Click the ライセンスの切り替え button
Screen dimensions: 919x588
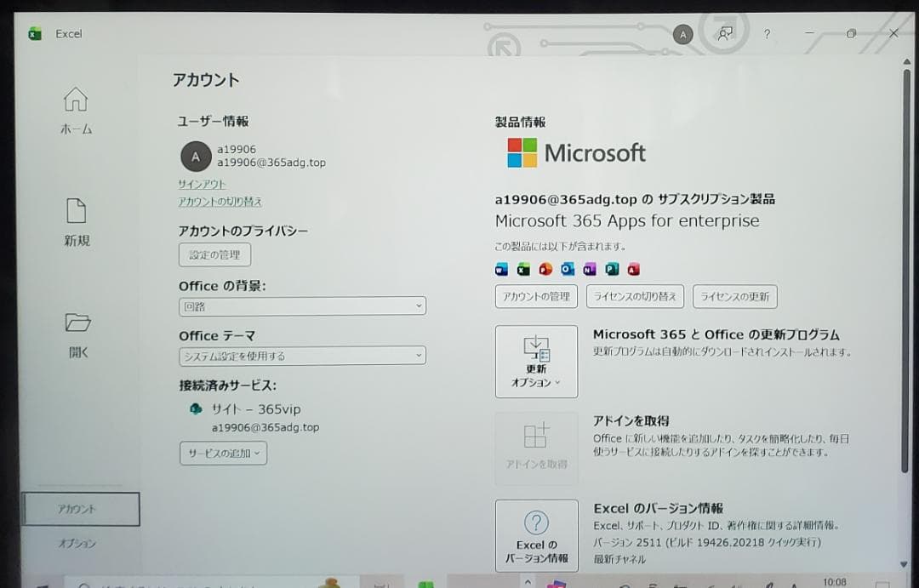coord(635,297)
